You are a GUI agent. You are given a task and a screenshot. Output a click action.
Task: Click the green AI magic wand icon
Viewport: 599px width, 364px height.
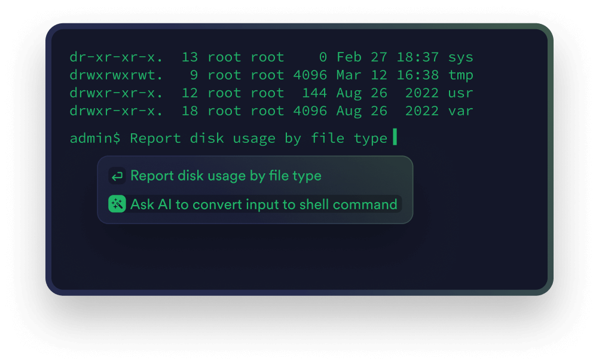(117, 204)
